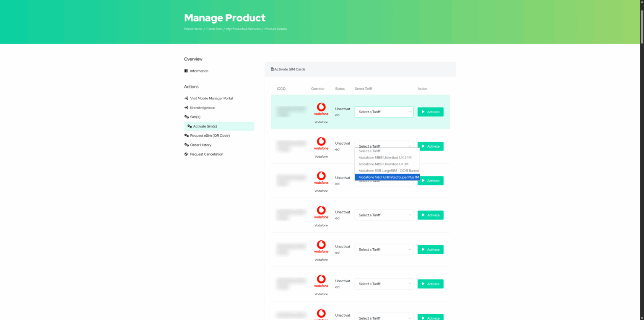
Task: Select the Visit Mobile Manager Portal arrow icon
Action: click(x=186, y=98)
